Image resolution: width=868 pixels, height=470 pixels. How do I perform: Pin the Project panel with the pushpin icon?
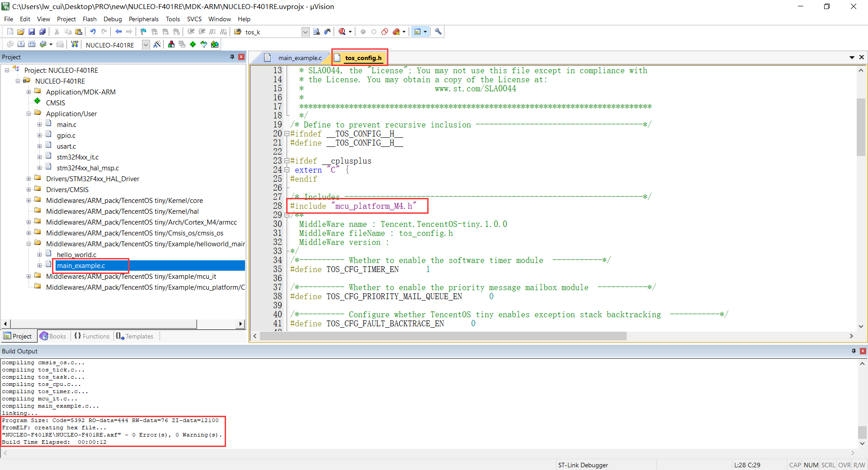(232, 57)
